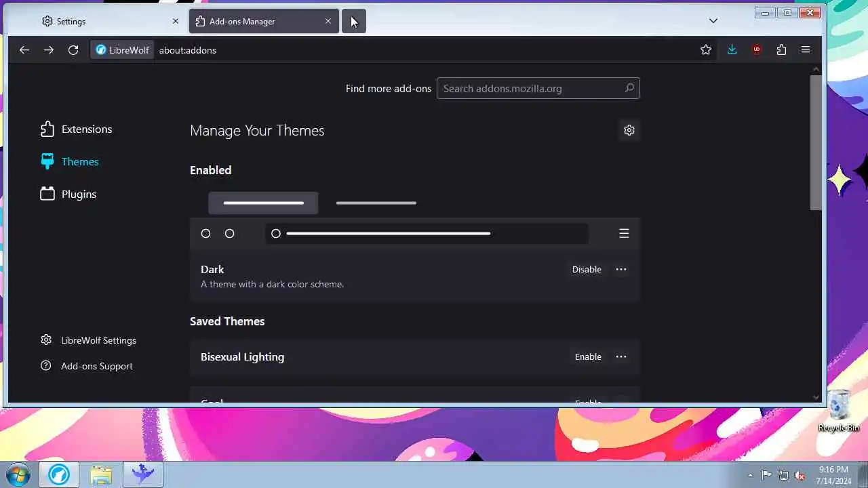Reload the current page
The width and height of the screenshot is (868, 488).
pos(73,49)
